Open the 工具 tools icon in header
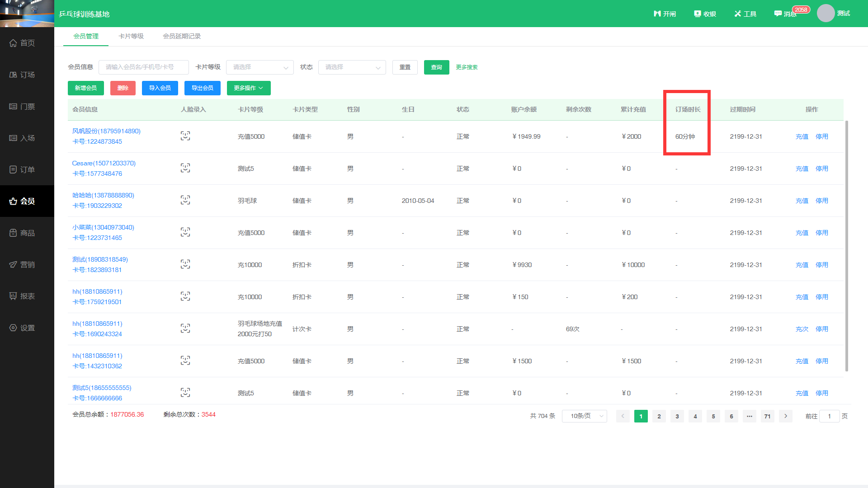The image size is (868, 488). 738,14
